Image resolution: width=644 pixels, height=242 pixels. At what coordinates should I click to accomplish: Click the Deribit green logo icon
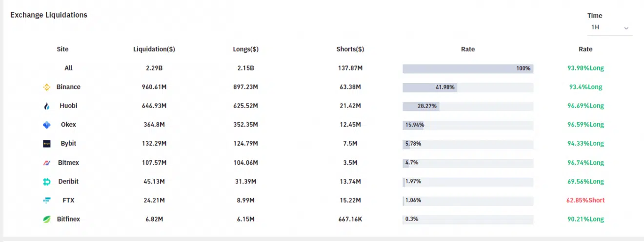point(47,182)
